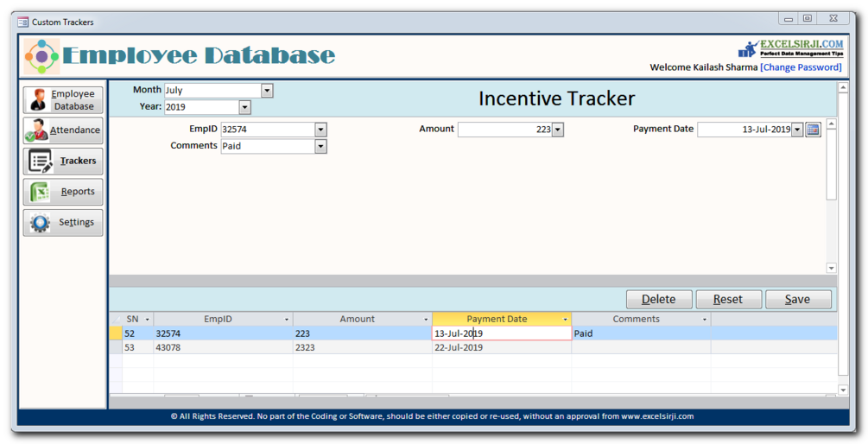Open the Payment Date column filter arrow
Viewport: 868px width, 444px height.
click(565, 320)
